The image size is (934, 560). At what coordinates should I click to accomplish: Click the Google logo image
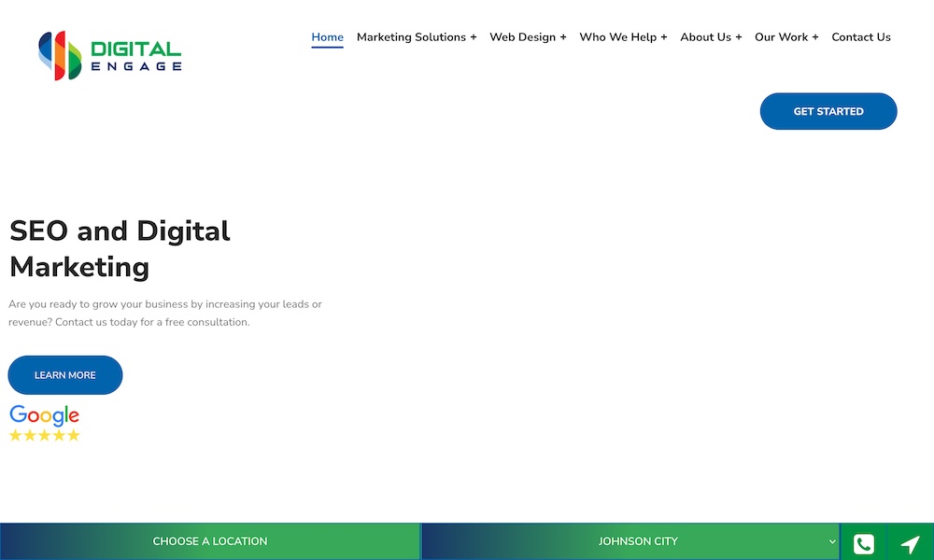pyautogui.click(x=44, y=415)
